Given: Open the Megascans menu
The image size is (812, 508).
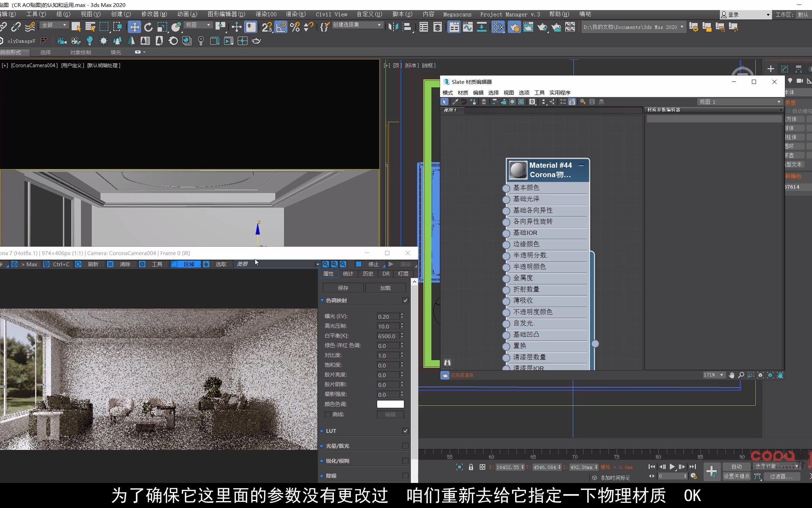Looking at the screenshot, I should (457, 14).
